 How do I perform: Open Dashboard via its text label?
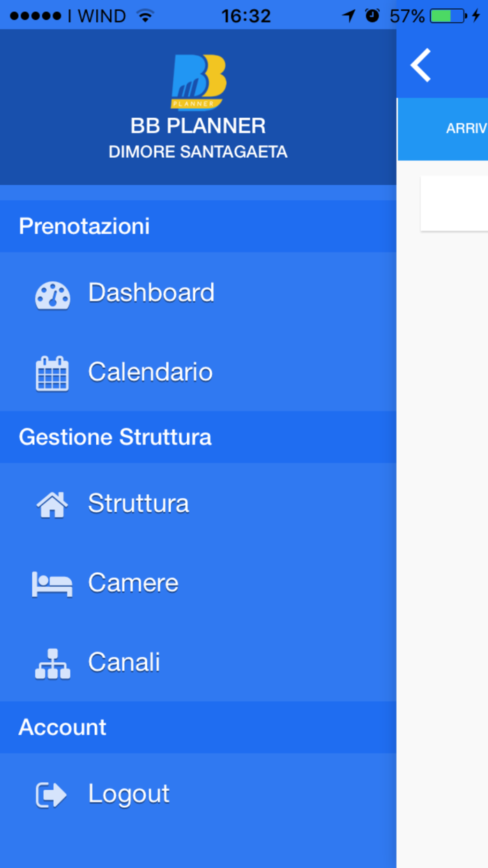tap(151, 293)
